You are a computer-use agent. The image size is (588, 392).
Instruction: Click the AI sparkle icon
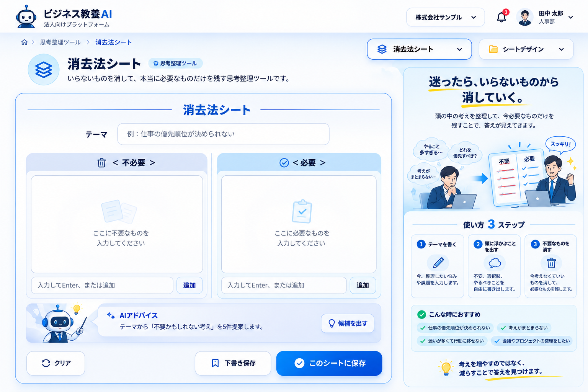[x=111, y=315]
